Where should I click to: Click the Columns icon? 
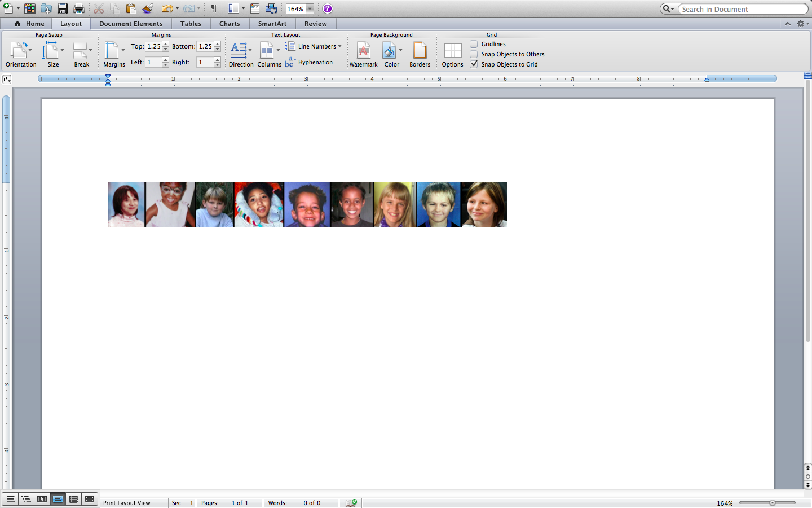(267, 51)
